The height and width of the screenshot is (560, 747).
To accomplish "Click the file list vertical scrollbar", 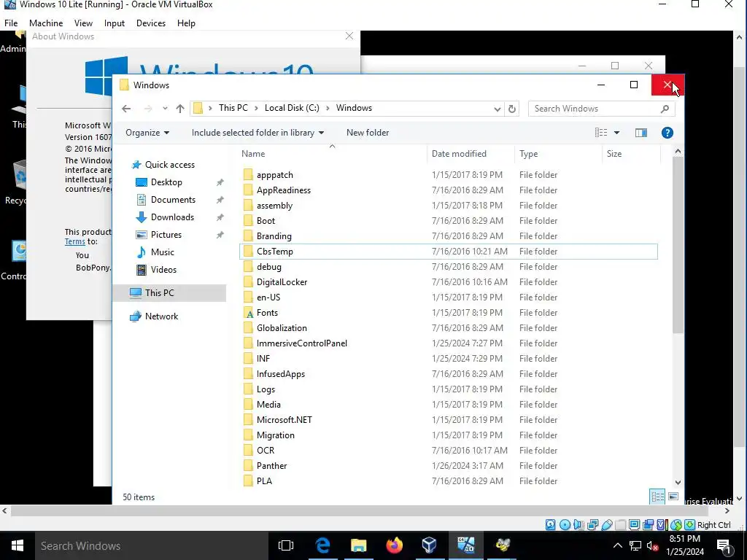I will pyautogui.click(x=678, y=245).
